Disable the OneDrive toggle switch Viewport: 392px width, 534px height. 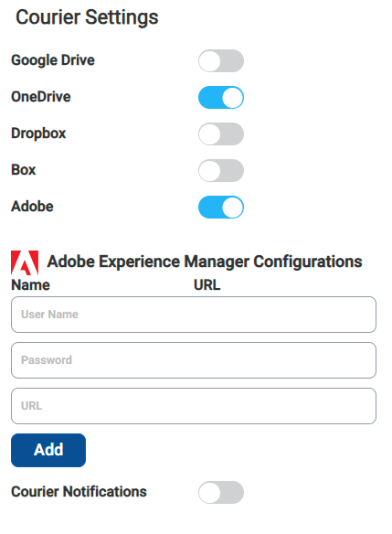pos(221,98)
